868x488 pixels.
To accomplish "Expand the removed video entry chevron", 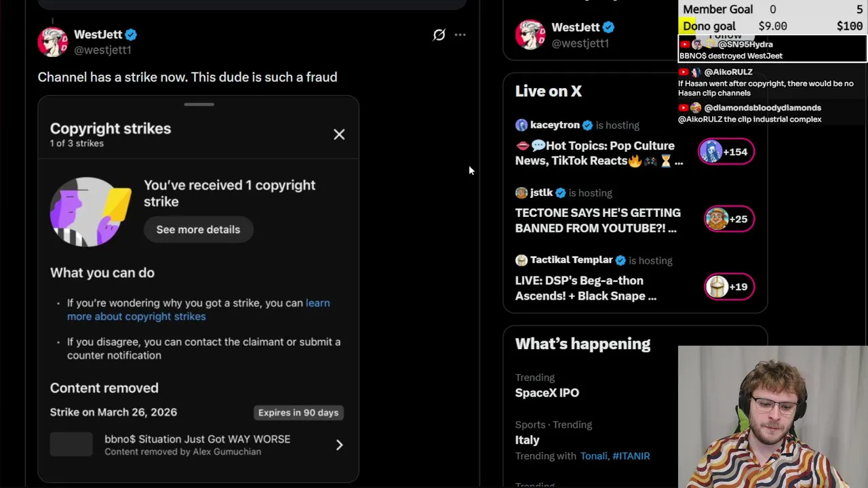I will click(339, 445).
